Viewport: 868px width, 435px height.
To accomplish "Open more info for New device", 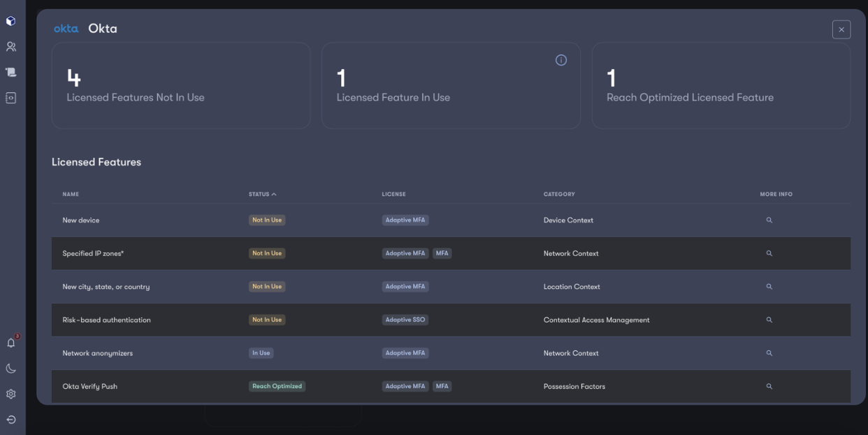I will pyautogui.click(x=769, y=220).
